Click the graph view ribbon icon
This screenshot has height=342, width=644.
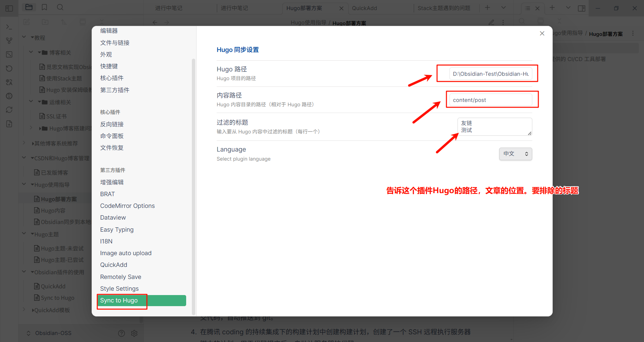click(x=9, y=41)
